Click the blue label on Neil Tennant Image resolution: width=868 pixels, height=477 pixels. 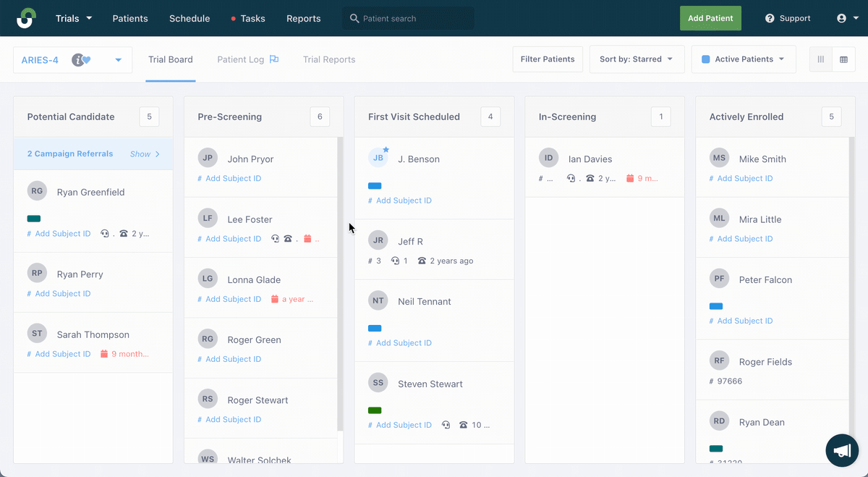[x=375, y=328]
